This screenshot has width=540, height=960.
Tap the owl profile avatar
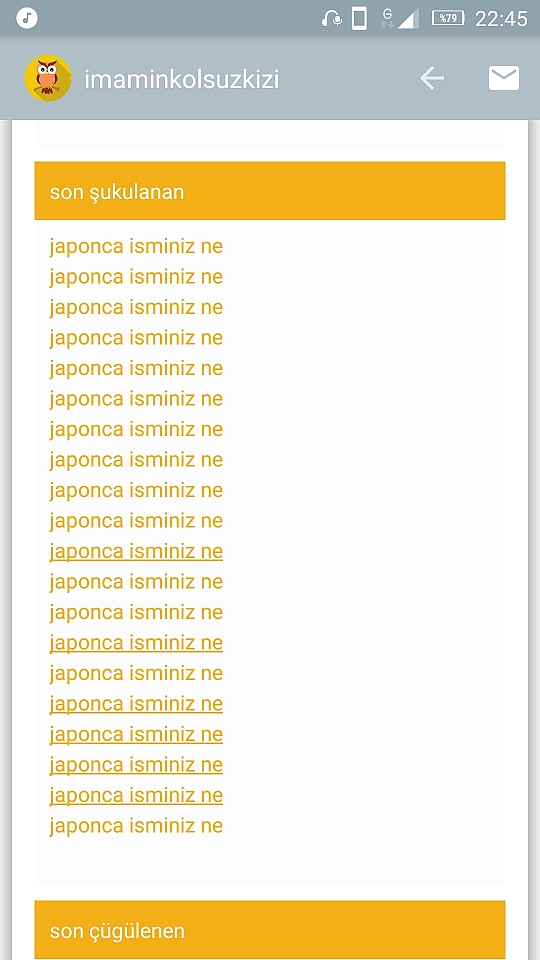pyautogui.click(x=48, y=78)
